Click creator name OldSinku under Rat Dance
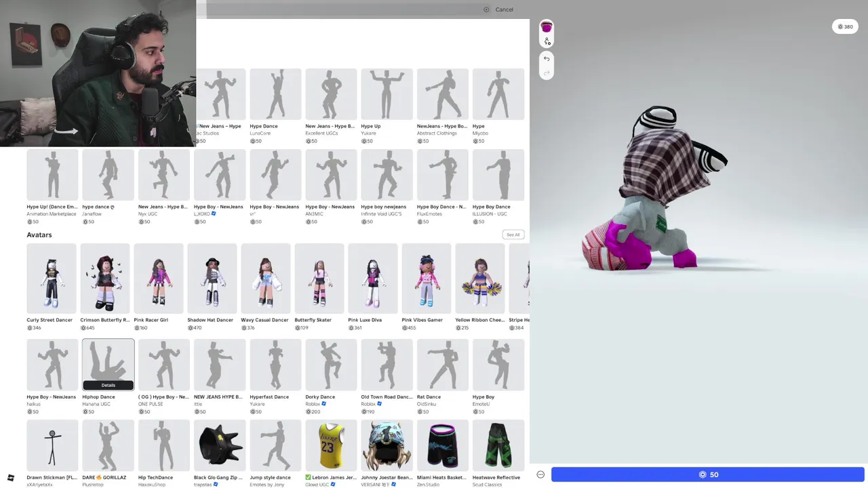 coord(427,404)
